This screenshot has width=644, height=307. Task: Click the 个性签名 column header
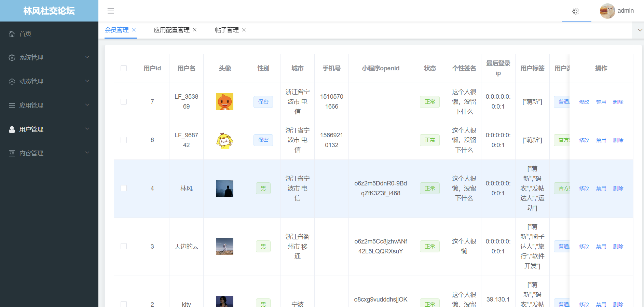tap(464, 68)
